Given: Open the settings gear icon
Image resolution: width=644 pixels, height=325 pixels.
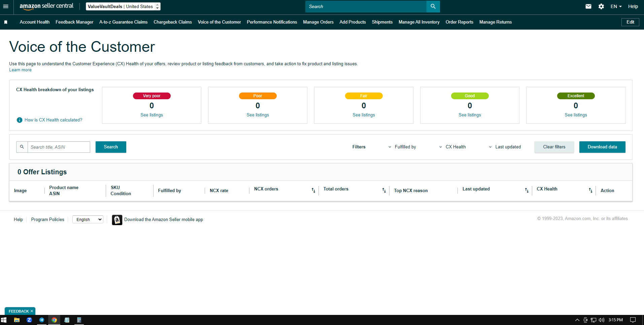Looking at the screenshot, I should tap(601, 6).
